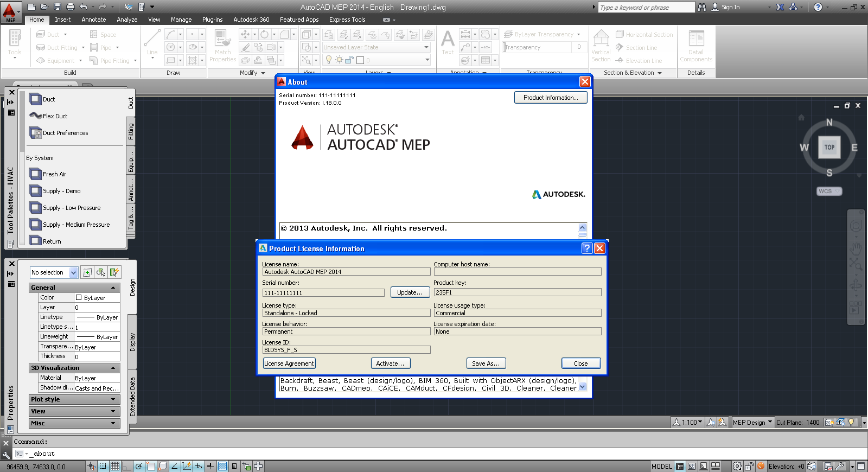Toggle Grid Display in the status bar
The height and width of the screenshot is (472, 868).
115,466
